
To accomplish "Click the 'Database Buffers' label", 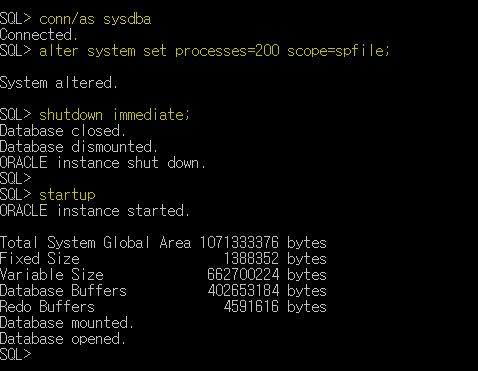I will pos(63,291).
